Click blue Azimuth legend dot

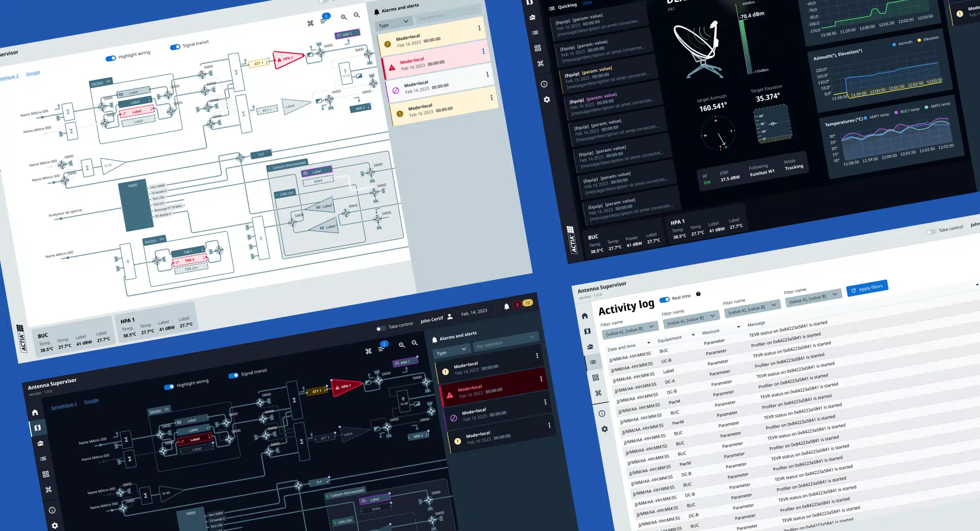tap(894, 44)
